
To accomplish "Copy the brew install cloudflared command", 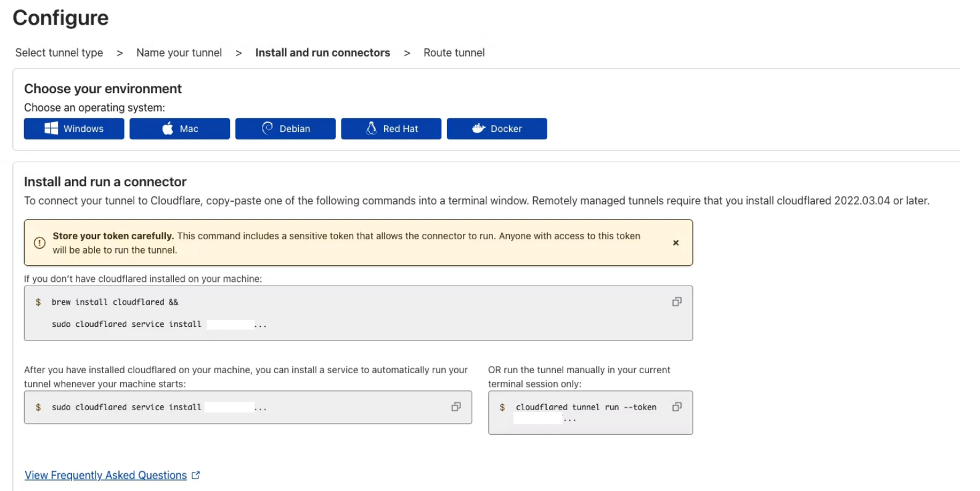I will (677, 302).
